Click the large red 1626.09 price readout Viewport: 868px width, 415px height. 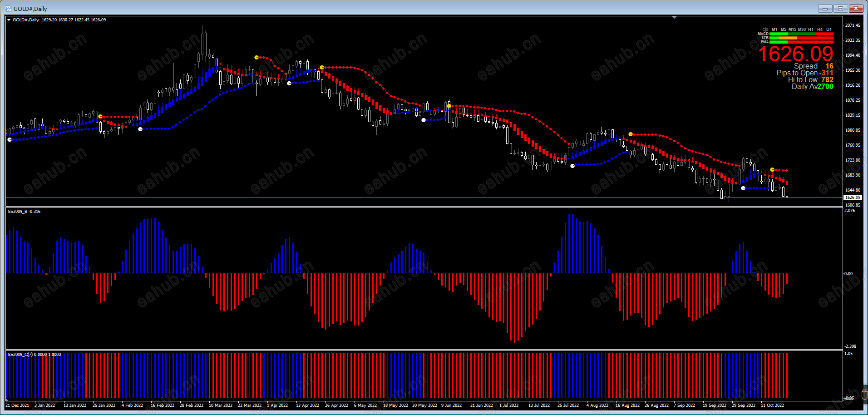coord(796,54)
